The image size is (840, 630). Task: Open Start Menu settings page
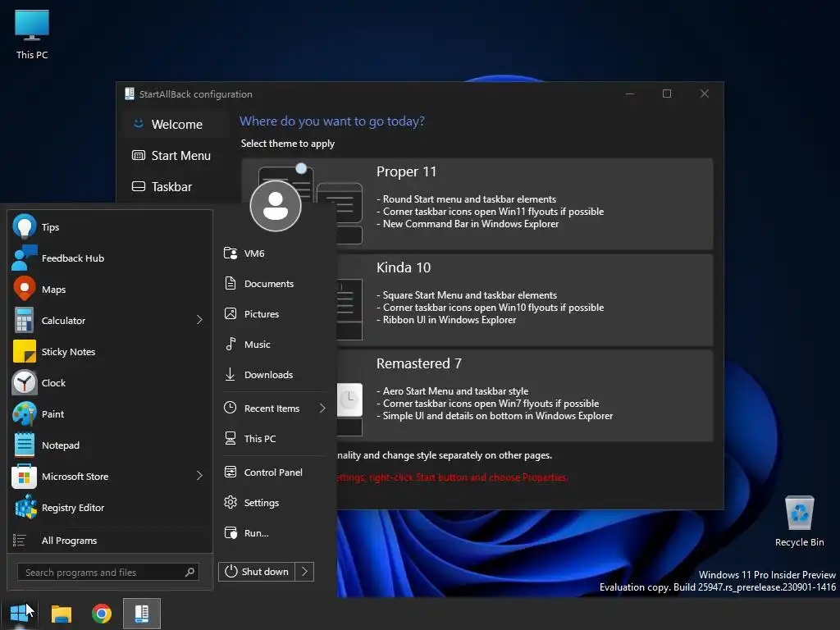tap(177, 155)
